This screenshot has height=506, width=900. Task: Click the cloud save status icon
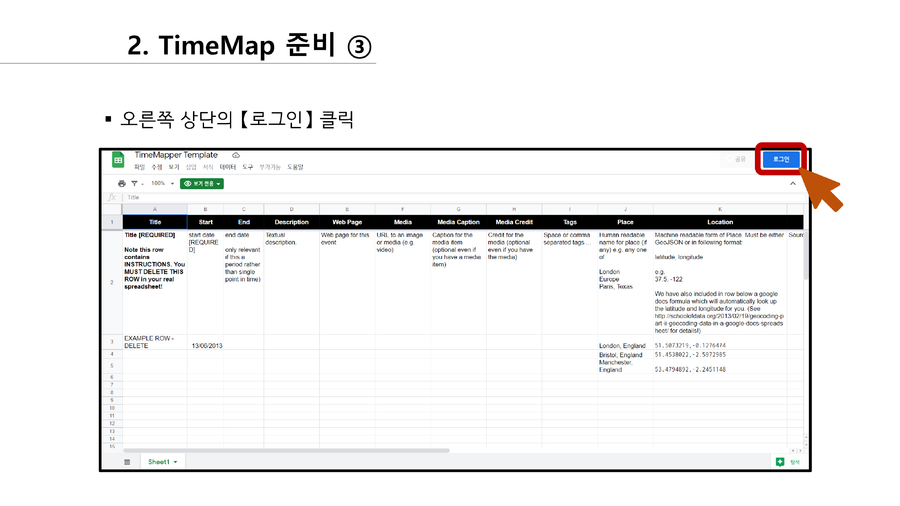[x=236, y=155]
